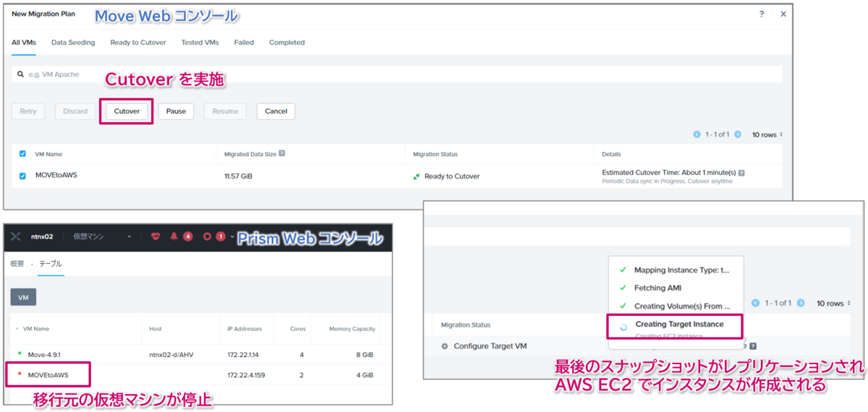The width and height of the screenshot is (868, 412).
Task: Switch to Ready to Cutover tab
Action: [138, 43]
